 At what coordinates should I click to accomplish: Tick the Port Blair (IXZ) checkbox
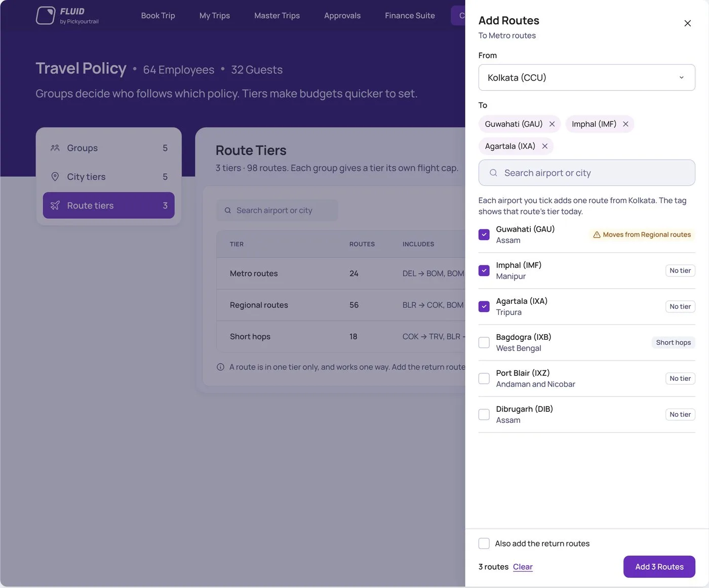(x=484, y=378)
